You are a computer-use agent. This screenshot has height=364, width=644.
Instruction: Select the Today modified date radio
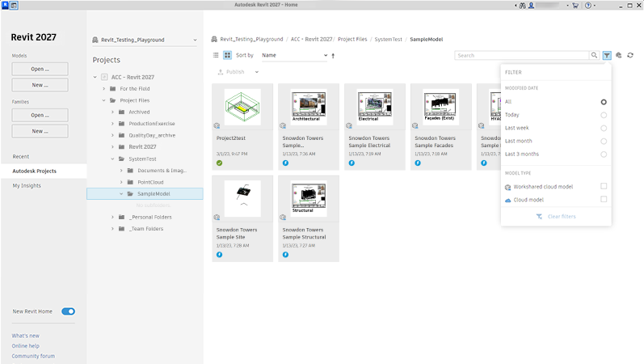point(604,115)
